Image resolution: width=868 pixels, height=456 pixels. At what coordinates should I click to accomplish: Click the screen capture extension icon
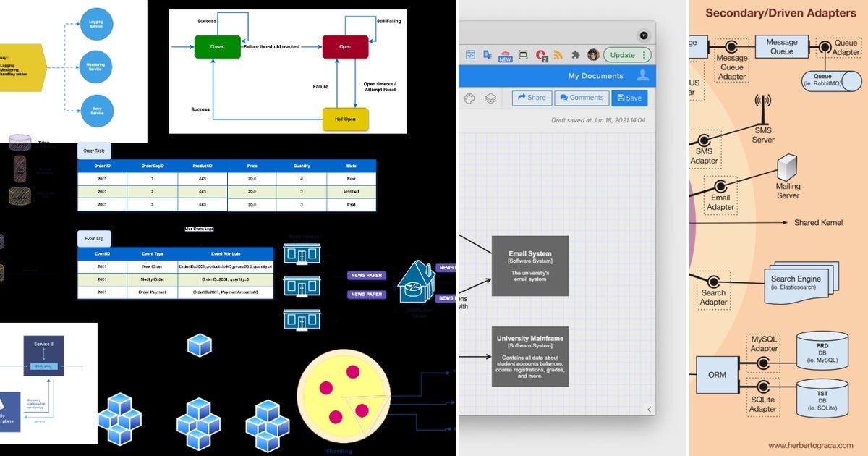tap(523, 54)
